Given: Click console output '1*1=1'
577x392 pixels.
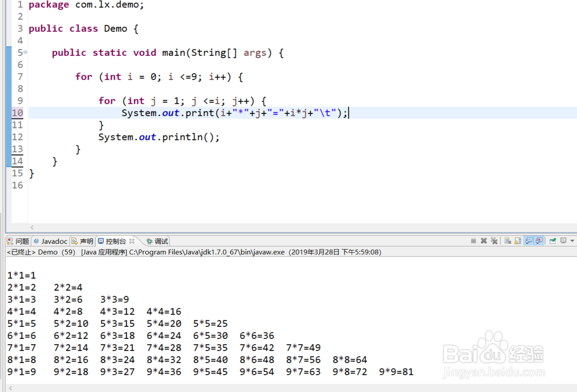Looking at the screenshot, I should [x=22, y=276].
